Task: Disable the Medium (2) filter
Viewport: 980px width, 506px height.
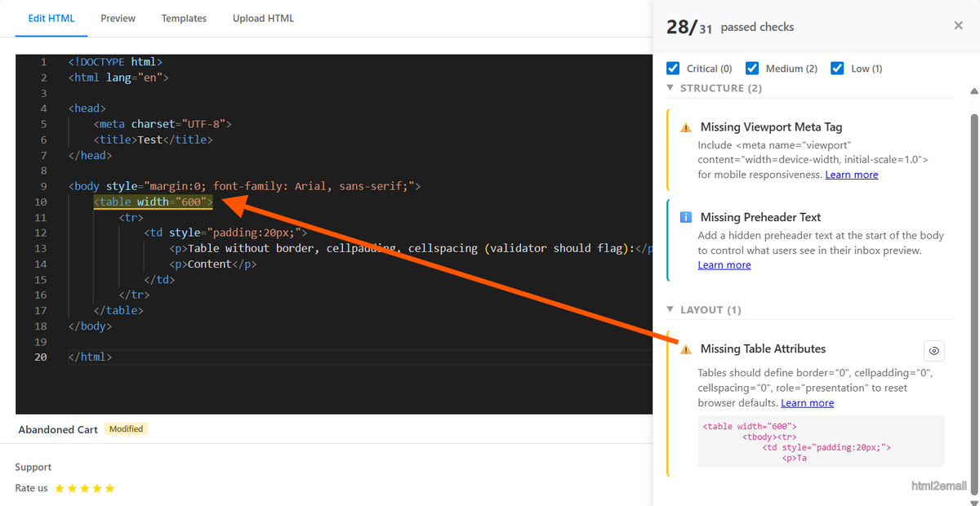Action: 752,68
